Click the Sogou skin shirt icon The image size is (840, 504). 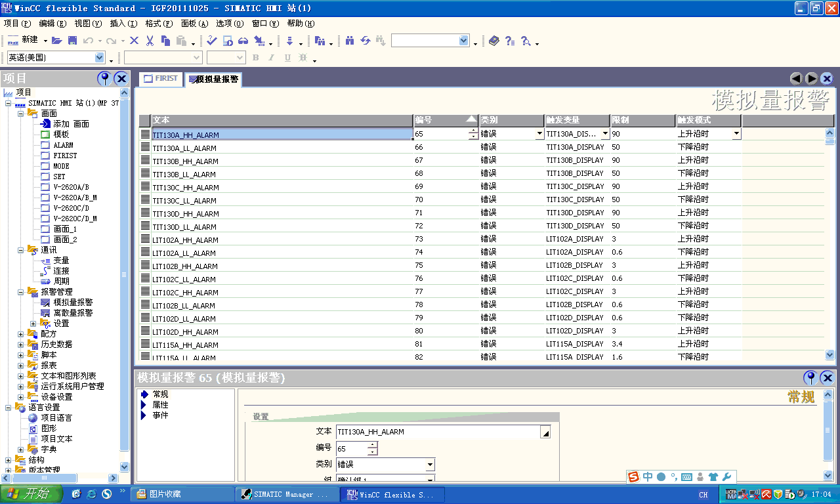tap(713, 477)
